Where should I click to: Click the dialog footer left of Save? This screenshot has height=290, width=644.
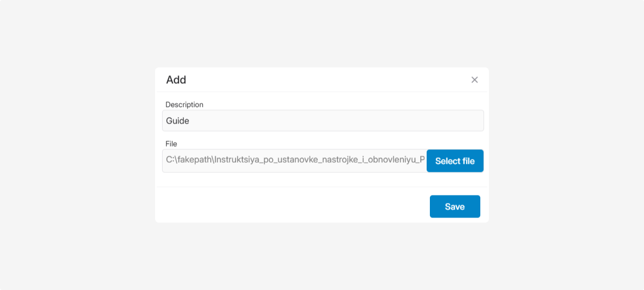click(290, 207)
